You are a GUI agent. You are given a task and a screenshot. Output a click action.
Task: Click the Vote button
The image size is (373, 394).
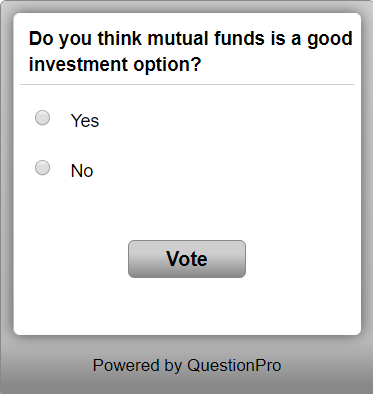(x=187, y=259)
